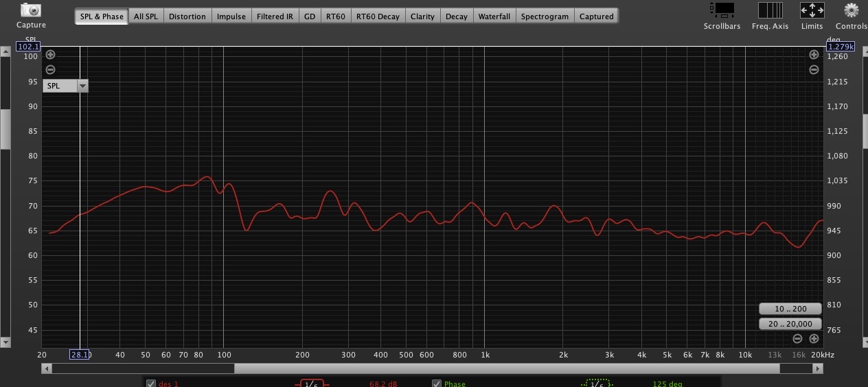Click left vertical scrollbar down arrow
Image resolution: width=868 pixels, height=387 pixels.
[x=5, y=342]
